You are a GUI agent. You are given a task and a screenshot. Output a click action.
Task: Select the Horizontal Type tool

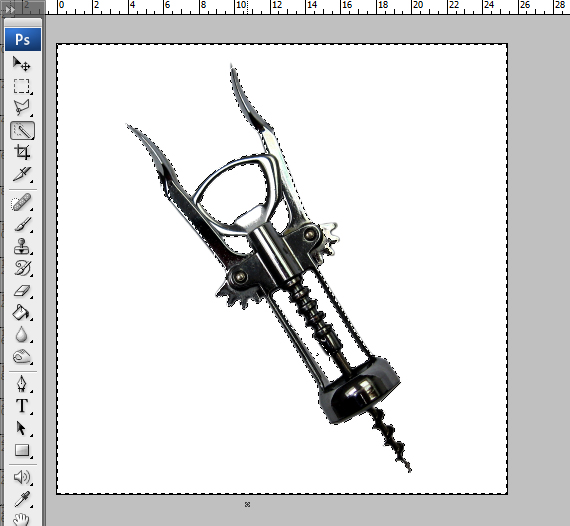tap(22, 406)
